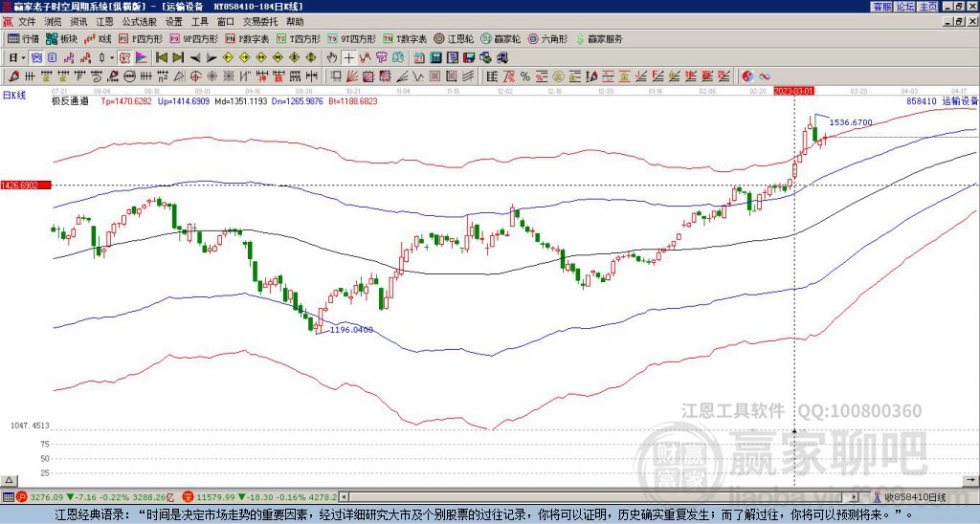Select the Gann fan lines tool
The height and width of the screenshot is (524, 980).
click(x=351, y=76)
